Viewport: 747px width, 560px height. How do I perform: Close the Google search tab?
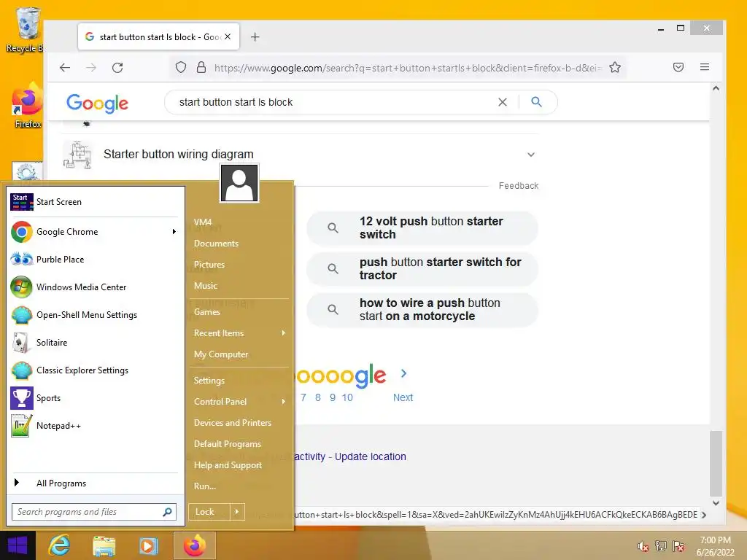pos(228,36)
